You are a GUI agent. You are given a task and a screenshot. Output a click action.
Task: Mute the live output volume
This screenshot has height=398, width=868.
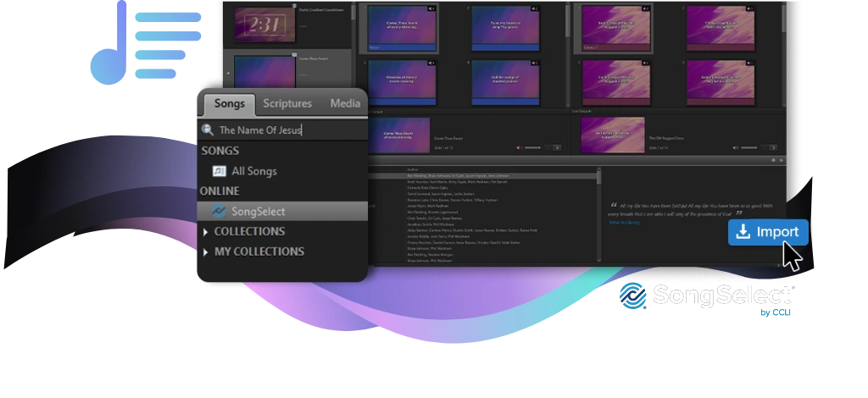(x=736, y=147)
